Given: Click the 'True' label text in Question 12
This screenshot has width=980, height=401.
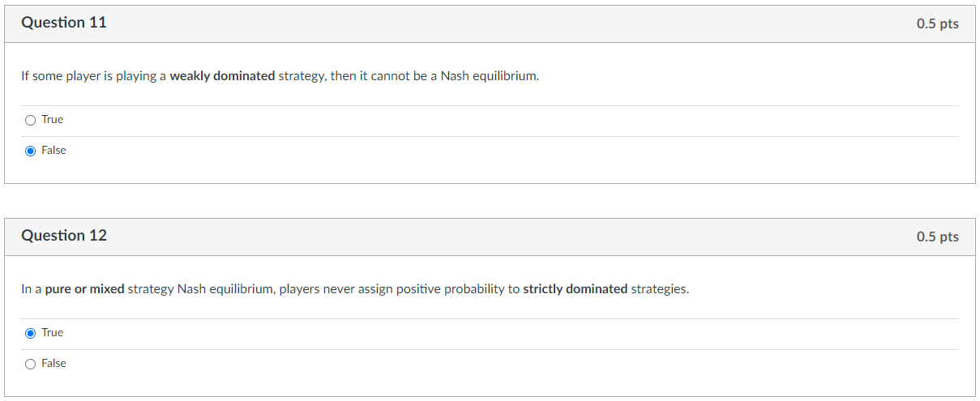Looking at the screenshot, I should coord(52,333).
